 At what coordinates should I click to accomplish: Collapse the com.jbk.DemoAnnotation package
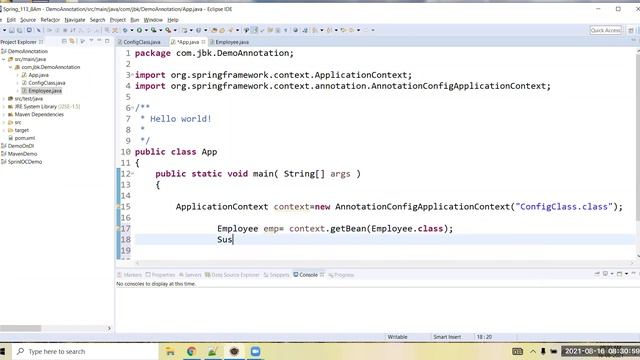(11, 67)
